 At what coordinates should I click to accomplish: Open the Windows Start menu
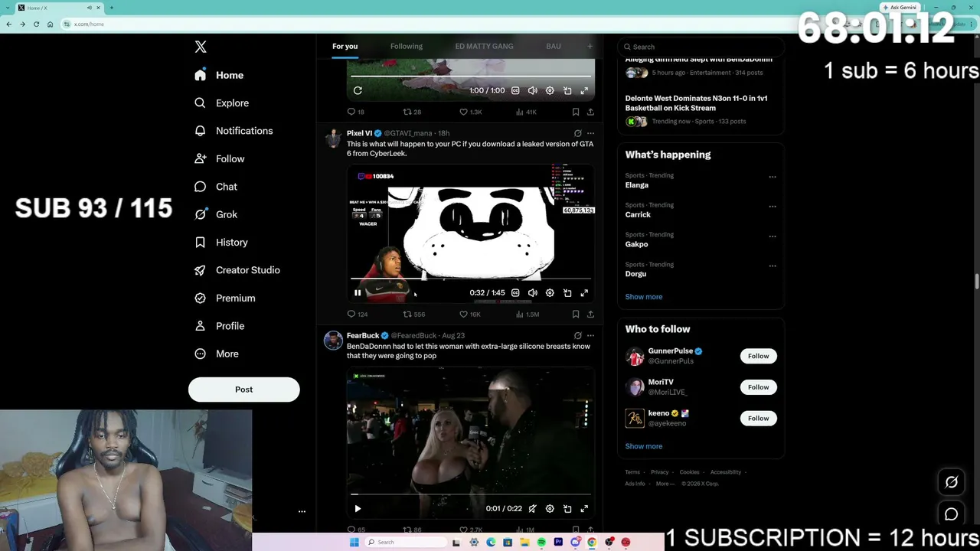click(x=354, y=543)
